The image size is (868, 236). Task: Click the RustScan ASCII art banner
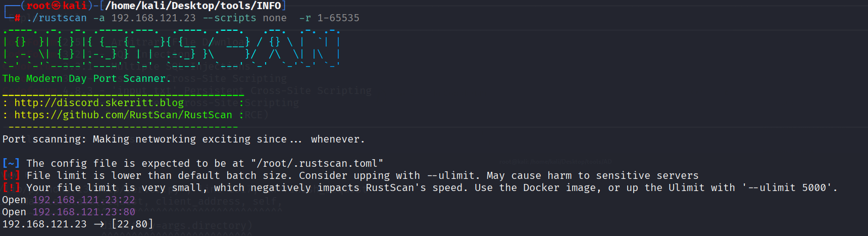(171, 48)
